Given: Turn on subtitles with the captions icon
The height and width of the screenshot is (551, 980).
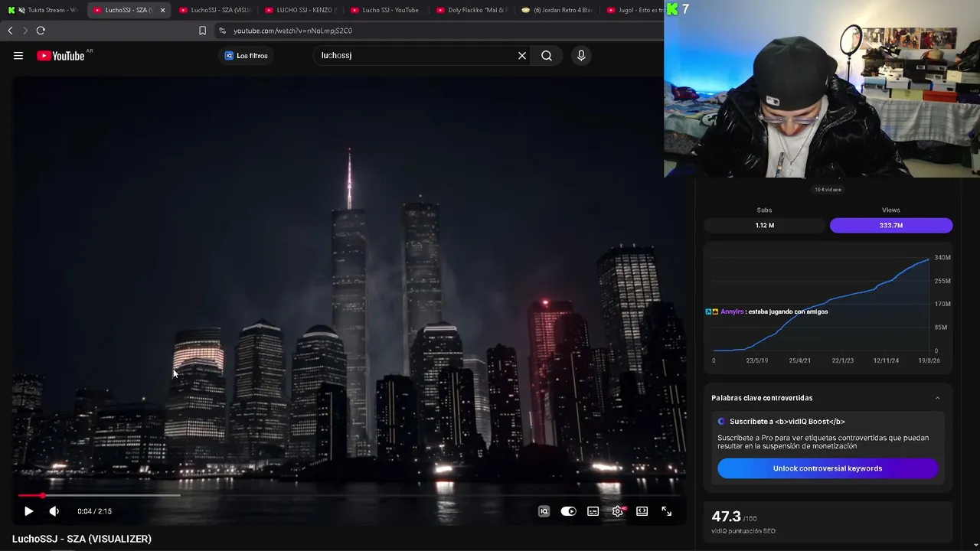Looking at the screenshot, I should tap(593, 511).
